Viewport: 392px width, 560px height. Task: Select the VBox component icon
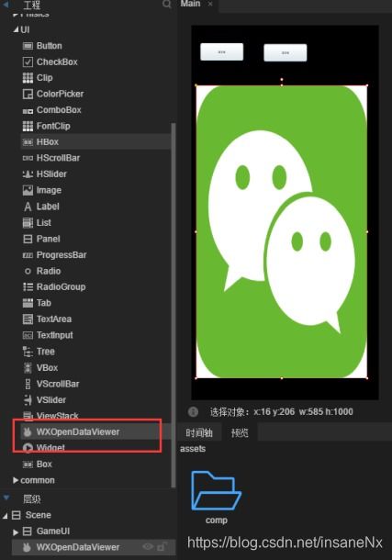pos(28,368)
